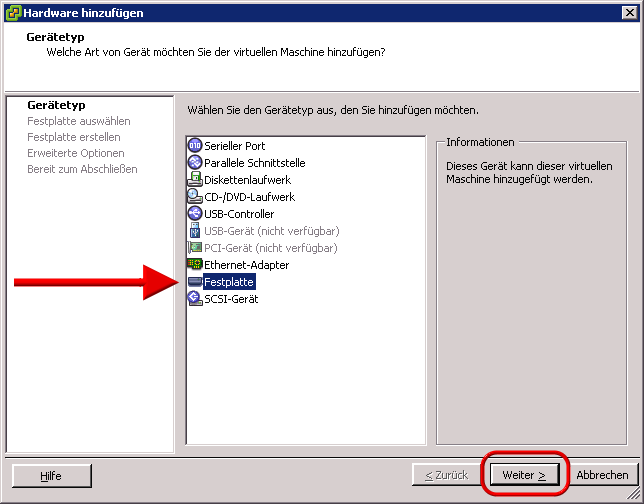This screenshot has width=644, height=504.
Task: Select the CD-/DVD-Laufwerk disc icon
Action: 195,197
